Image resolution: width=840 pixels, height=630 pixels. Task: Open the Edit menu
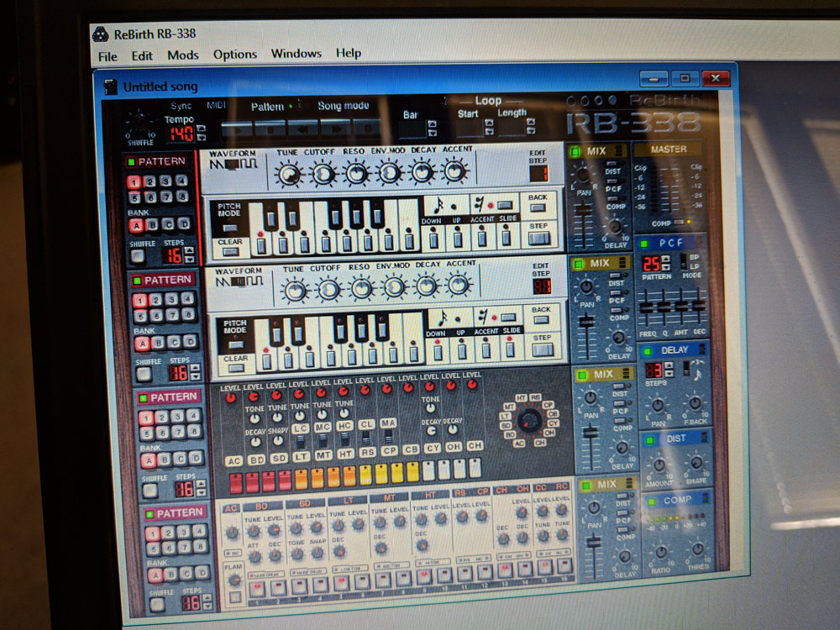point(142,55)
